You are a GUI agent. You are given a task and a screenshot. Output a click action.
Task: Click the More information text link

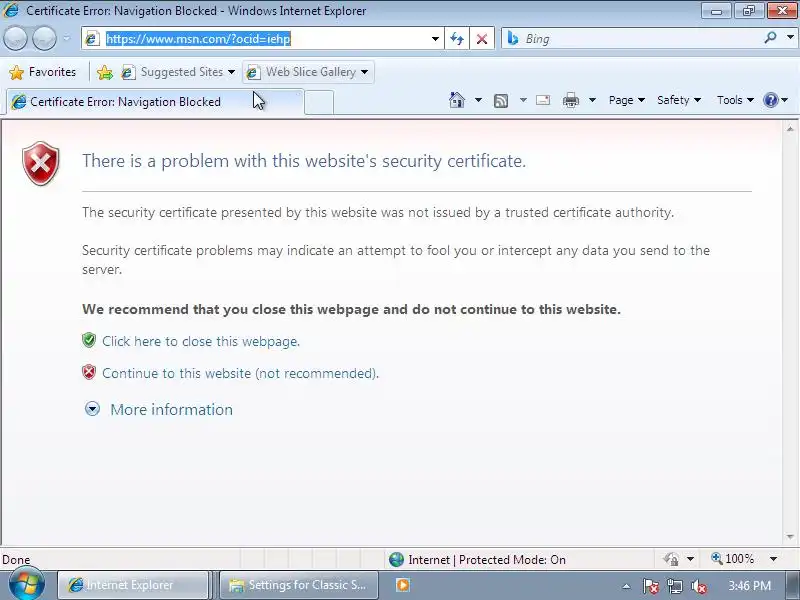tap(171, 409)
